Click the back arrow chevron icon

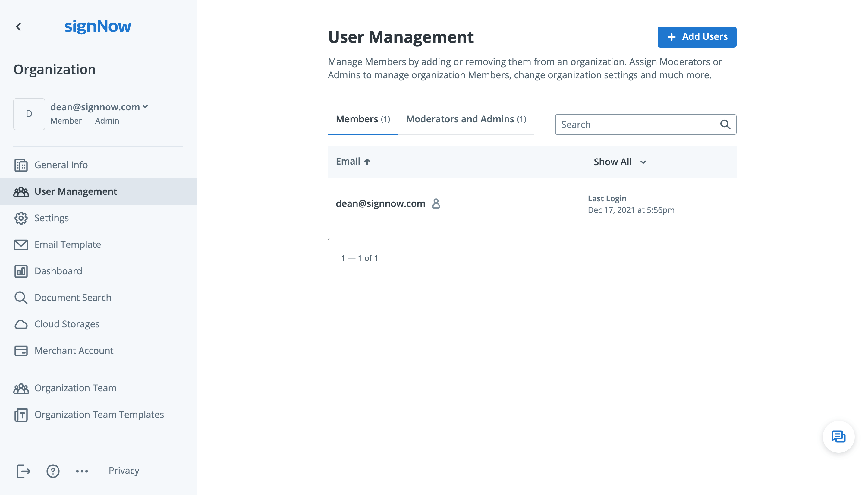[x=19, y=27]
